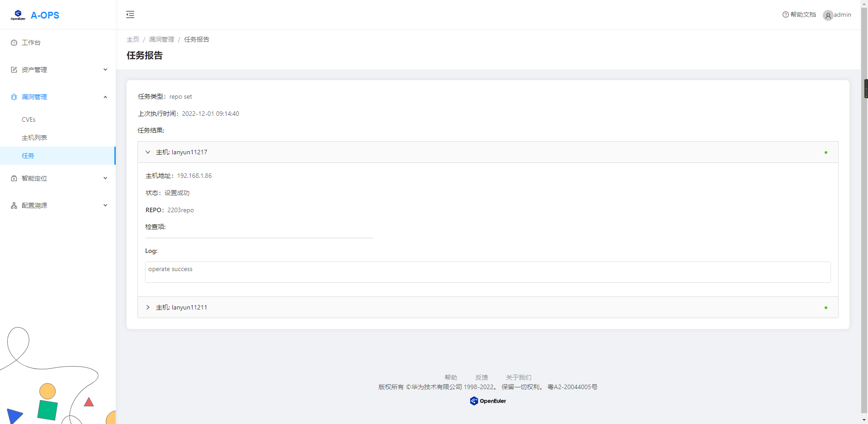The height and width of the screenshot is (424, 868).
Task: Expand the host lanyun11211 panel
Action: 148,307
